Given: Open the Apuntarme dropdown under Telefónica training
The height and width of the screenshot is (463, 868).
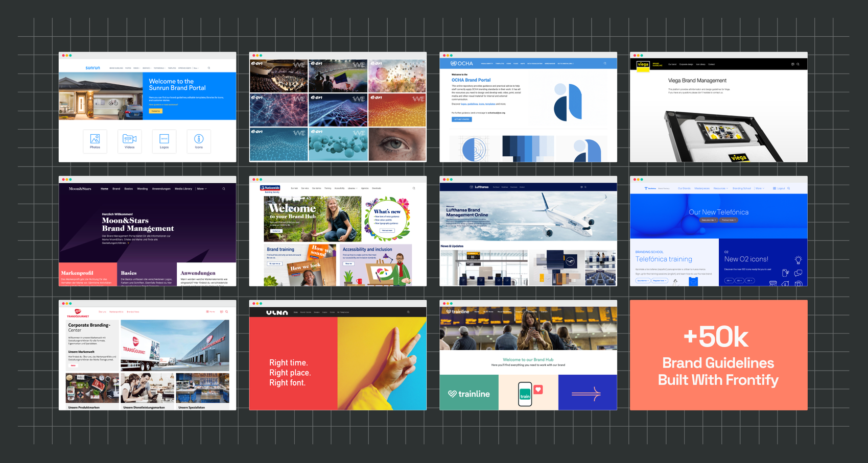Looking at the screenshot, I should coord(643,281).
